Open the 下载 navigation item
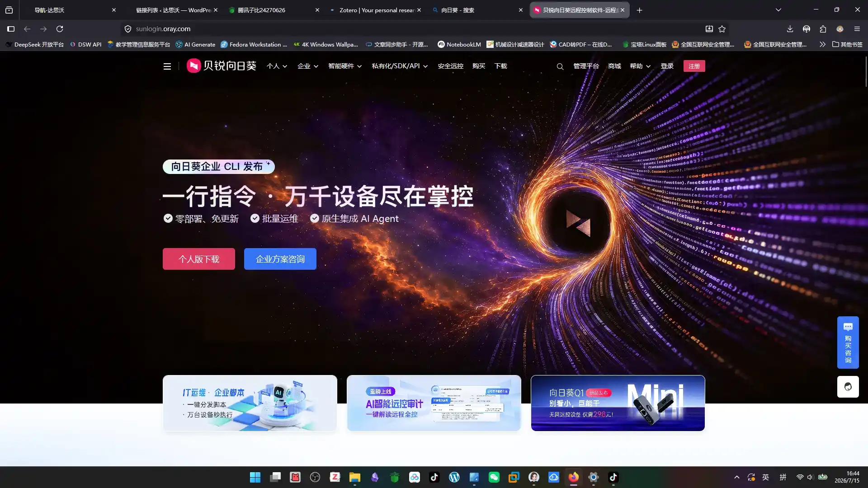 (500, 66)
